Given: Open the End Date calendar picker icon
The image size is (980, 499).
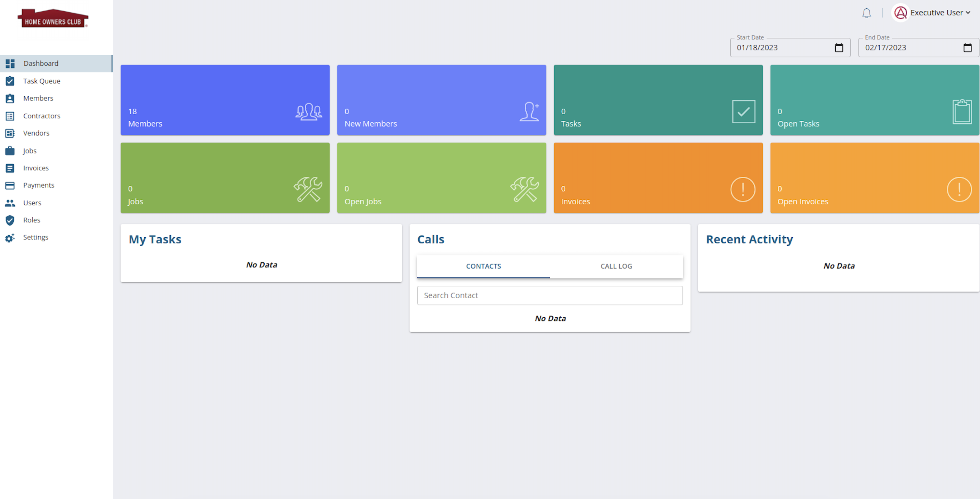Looking at the screenshot, I should point(967,48).
